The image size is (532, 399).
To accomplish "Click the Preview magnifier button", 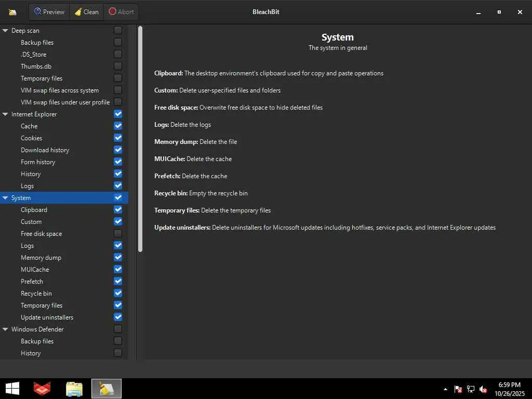I will point(49,12).
